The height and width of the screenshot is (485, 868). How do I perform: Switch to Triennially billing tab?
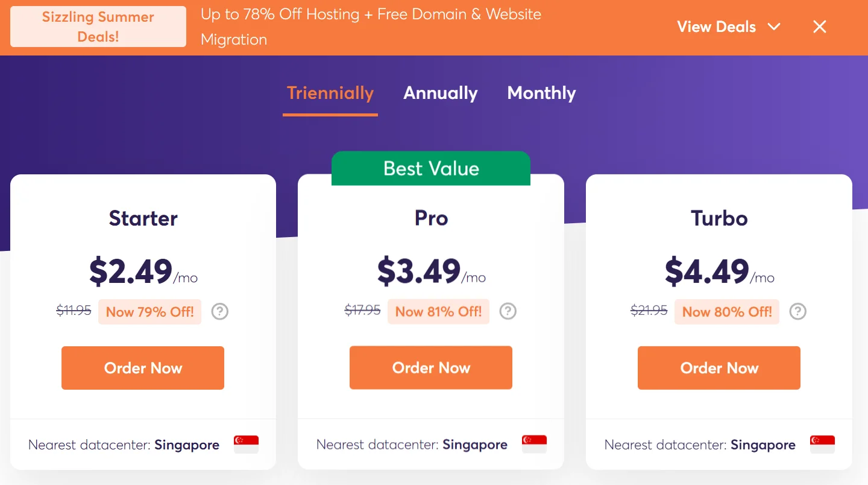(x=330, y=93)
